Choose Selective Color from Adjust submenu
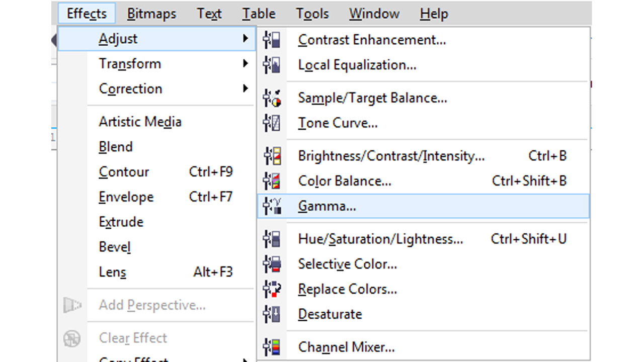The height and width of the screenshot is (362, 644). (x=347, y=264)
